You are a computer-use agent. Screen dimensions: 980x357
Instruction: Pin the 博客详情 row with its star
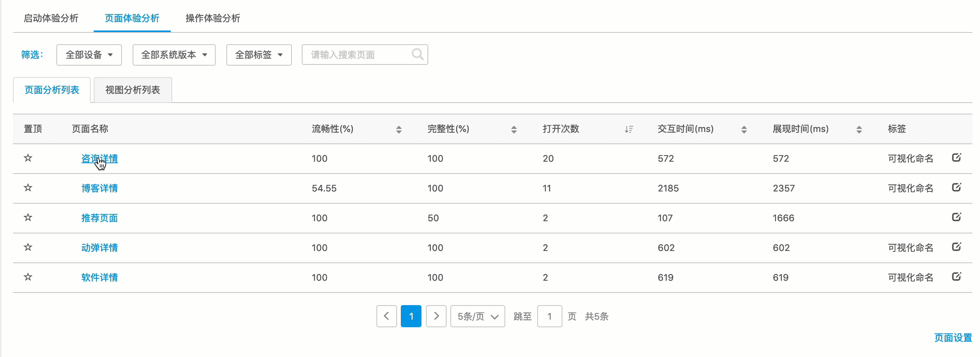28,188
